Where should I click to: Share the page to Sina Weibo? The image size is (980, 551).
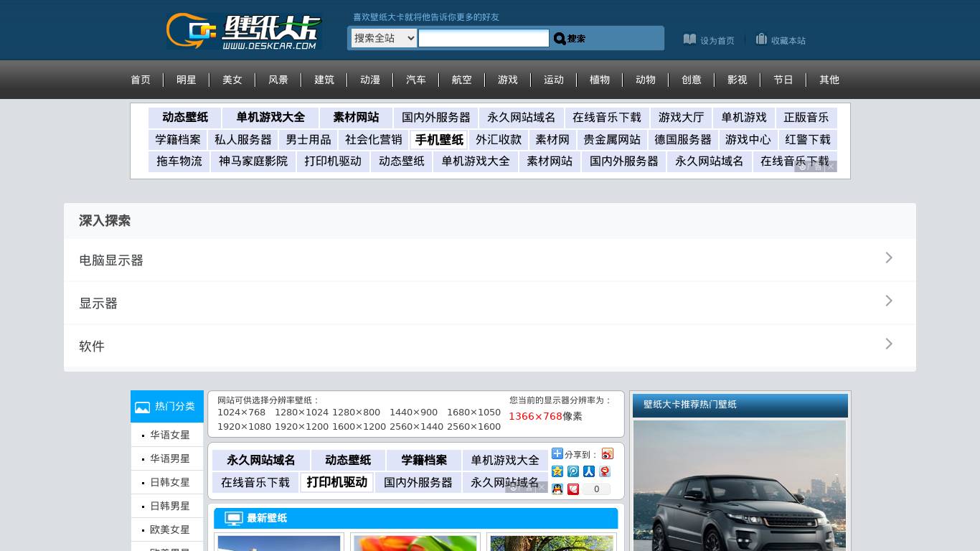(x=608, y=453)
